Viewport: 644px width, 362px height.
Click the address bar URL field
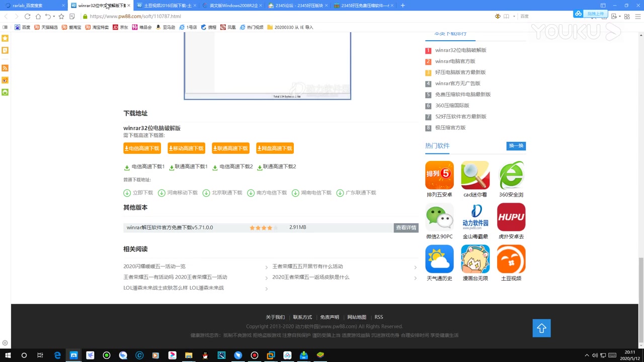point(287,16)
